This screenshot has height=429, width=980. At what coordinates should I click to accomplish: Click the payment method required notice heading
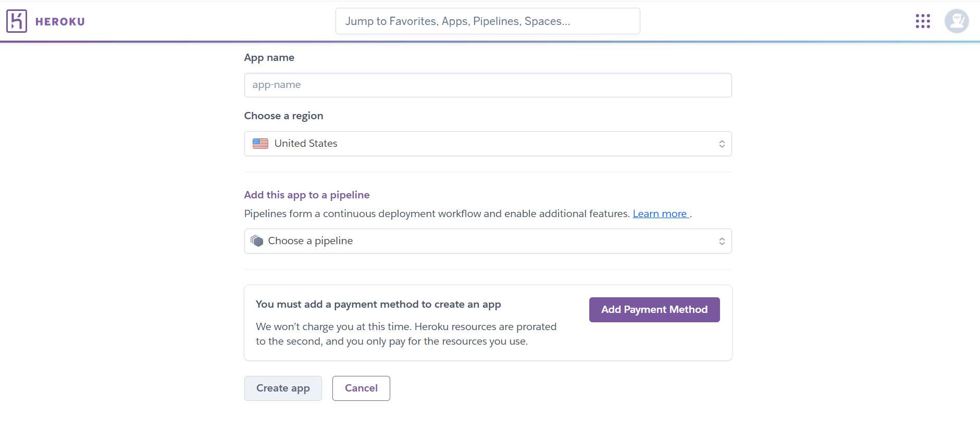pyautogui.click(x=378, y=304)
